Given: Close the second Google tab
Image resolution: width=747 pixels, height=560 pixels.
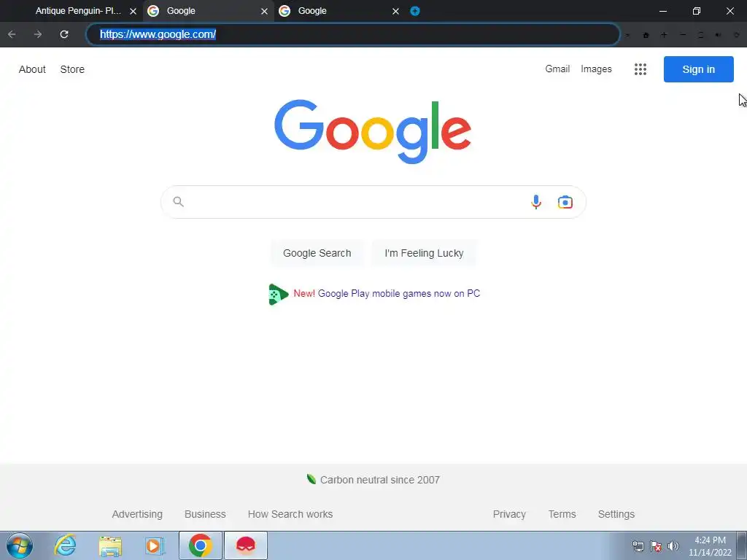Looking at the screenshot, I should [x=395, y=12].
